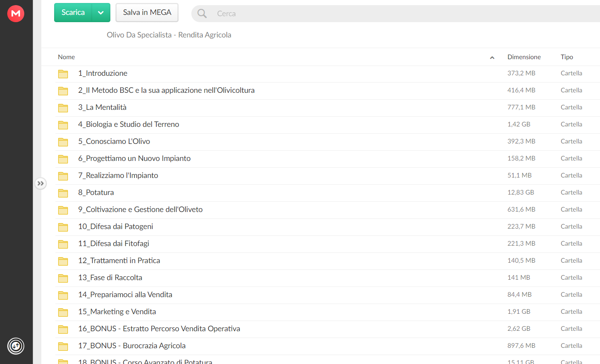The image size is (600, 364).
Task: Select folder icon of 15_Marketing e Vendita
Action: (x=63, y=312)
